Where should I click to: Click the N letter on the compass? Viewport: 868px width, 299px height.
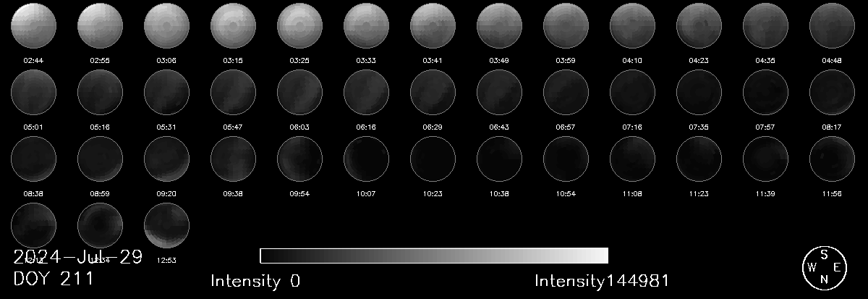[824, 280]
